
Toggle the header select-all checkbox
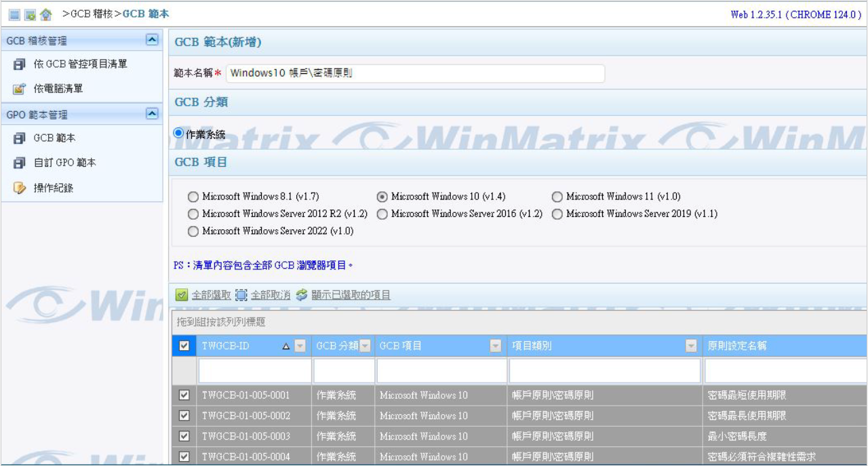tap(184, 346)
